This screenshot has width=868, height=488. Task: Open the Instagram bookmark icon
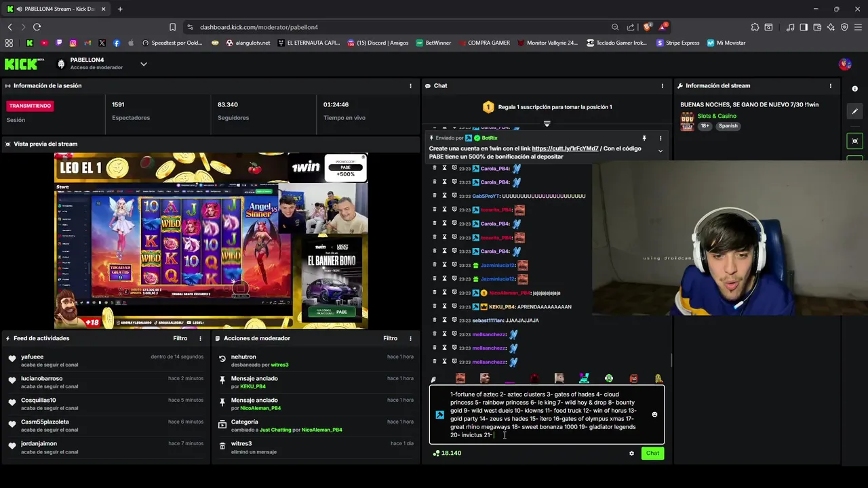point(73,43)
